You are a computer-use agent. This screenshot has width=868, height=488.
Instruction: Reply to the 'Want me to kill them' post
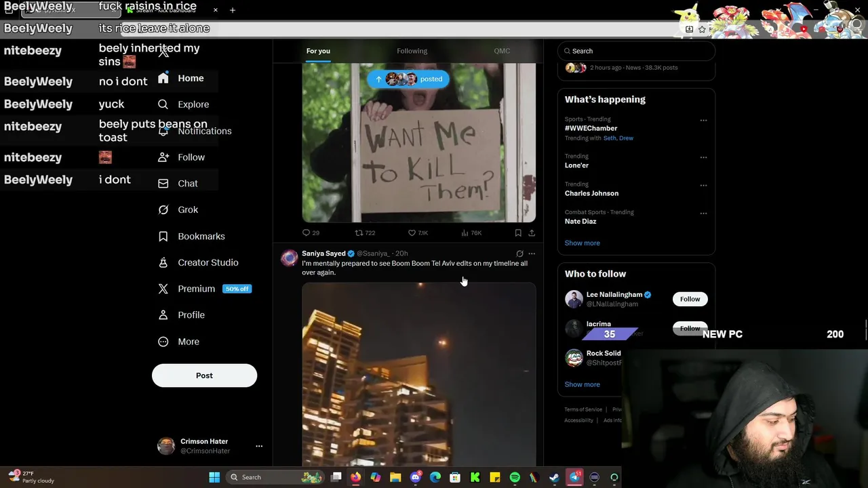pyautogui.click(x=311, y=232)
